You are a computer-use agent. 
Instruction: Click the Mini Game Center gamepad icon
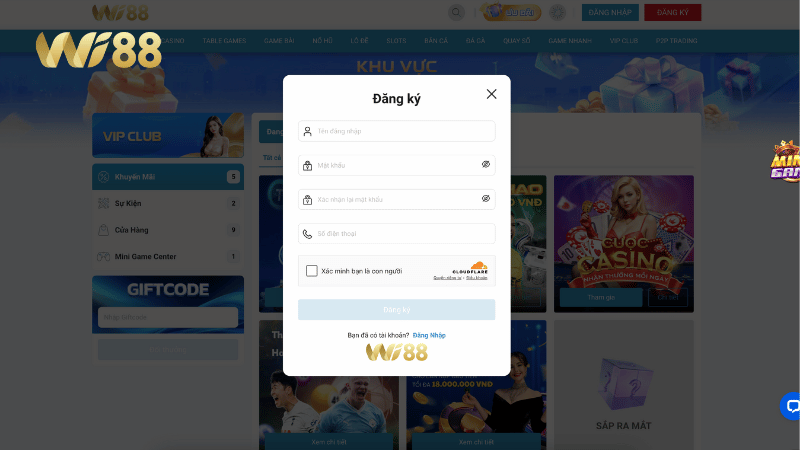(x=104, y=257)
